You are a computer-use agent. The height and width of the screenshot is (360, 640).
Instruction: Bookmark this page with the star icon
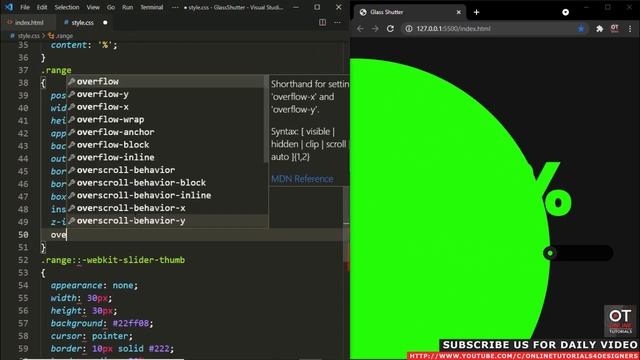pos(581,29)
